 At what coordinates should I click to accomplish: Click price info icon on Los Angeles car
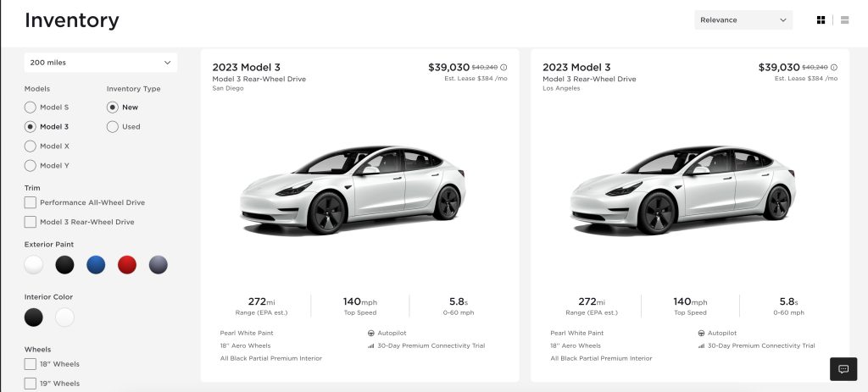[x=833, y=67]
